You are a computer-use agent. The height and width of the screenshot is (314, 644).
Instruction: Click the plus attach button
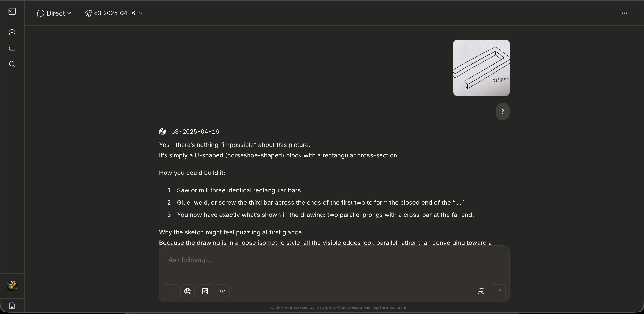click(170, 291)
